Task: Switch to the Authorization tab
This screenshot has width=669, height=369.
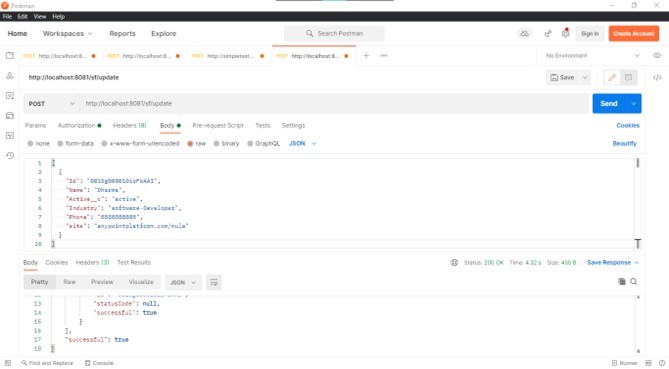Action: (x=79, y=125)
